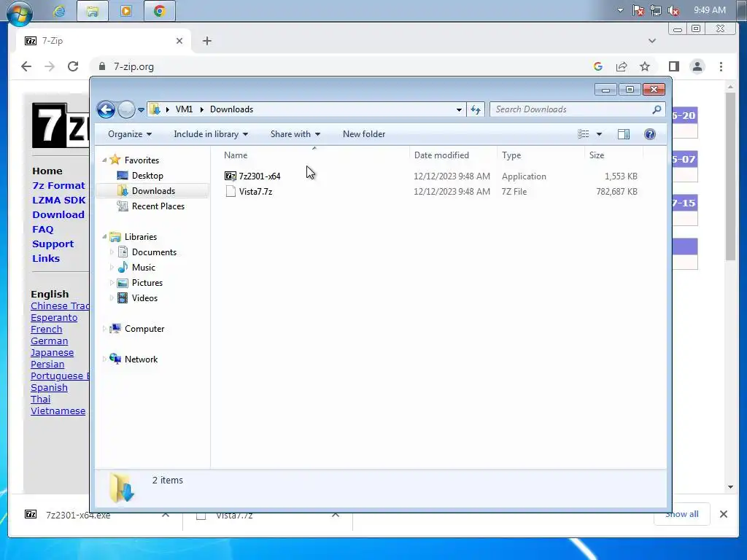Open a new Chrome tab

point(206,41)
